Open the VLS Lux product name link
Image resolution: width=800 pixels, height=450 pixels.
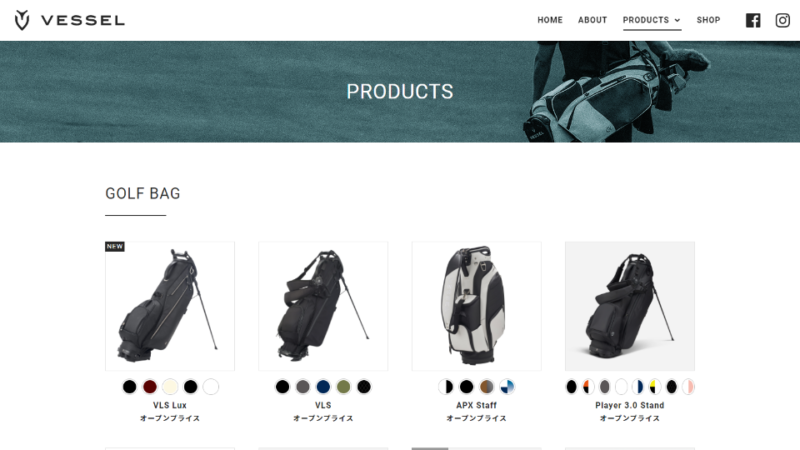click(170, 405)
